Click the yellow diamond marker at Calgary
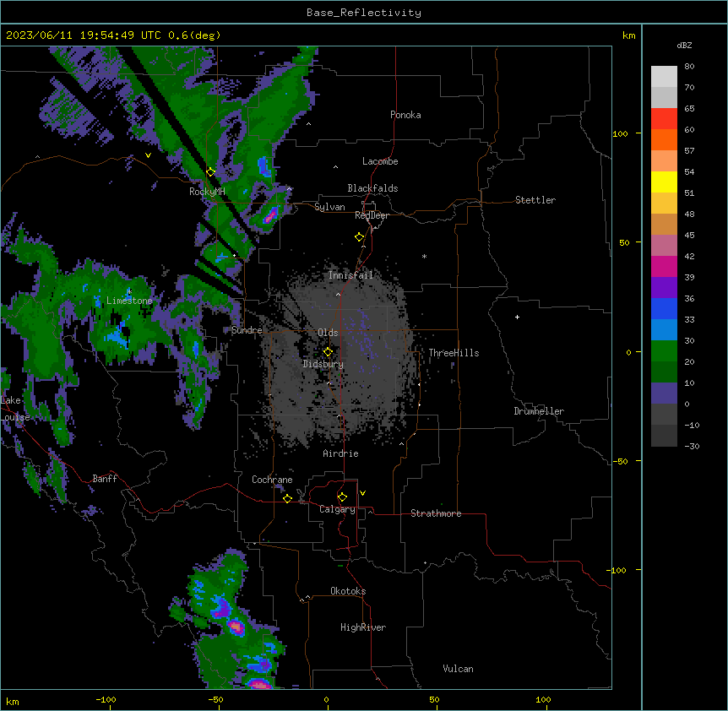The image size is (728, 711). [342, 497]
